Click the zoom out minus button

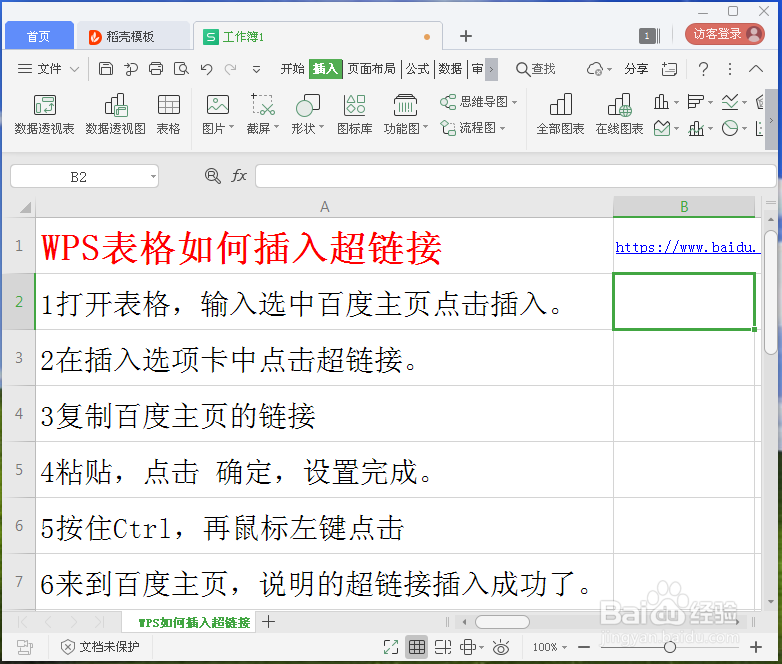click(x=584, y=647)
